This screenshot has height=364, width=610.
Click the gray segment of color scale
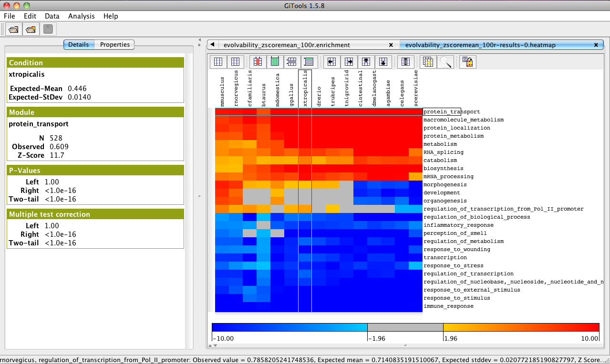pyautogui.click(x=405, y=327)
